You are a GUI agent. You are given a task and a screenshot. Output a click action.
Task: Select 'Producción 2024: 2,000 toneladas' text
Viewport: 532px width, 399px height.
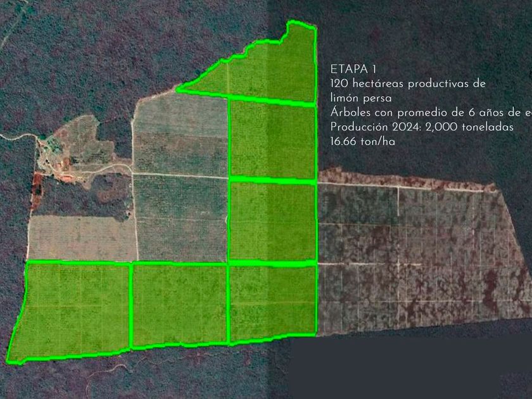click(422, 127)
